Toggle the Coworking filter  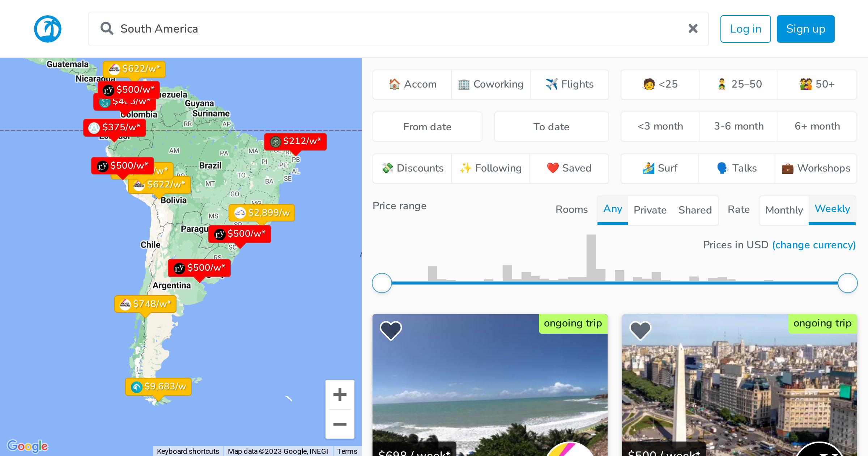pyautogui.click(x=491, y=84)
